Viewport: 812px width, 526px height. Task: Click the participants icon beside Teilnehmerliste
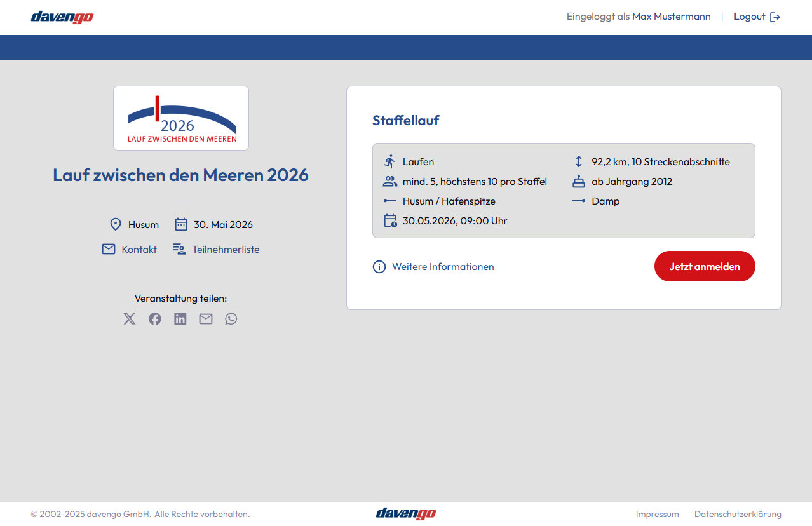(x=179, y=248)
